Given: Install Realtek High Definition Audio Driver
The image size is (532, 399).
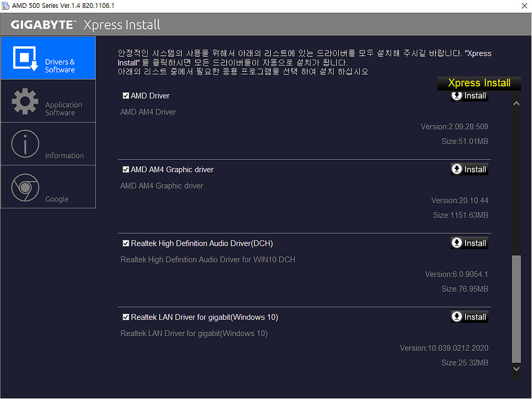Looking at the screenshot, I should coord(469,243).
